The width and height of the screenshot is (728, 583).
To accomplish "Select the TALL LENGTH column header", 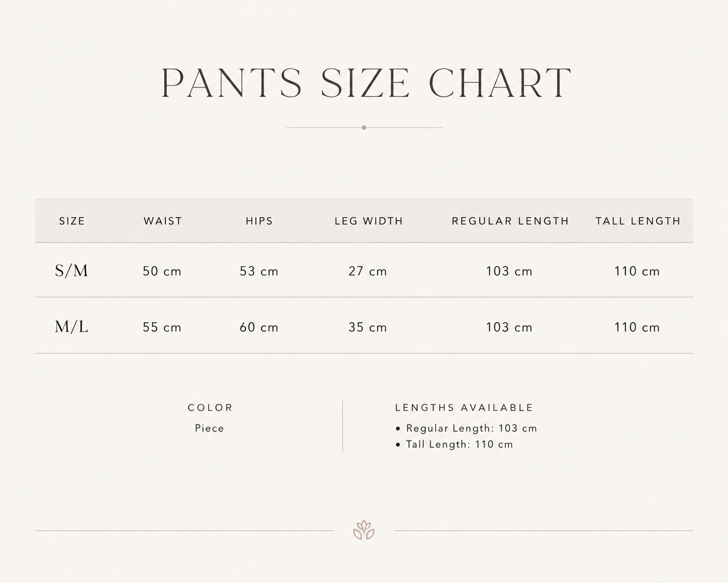I will [638, 221].
